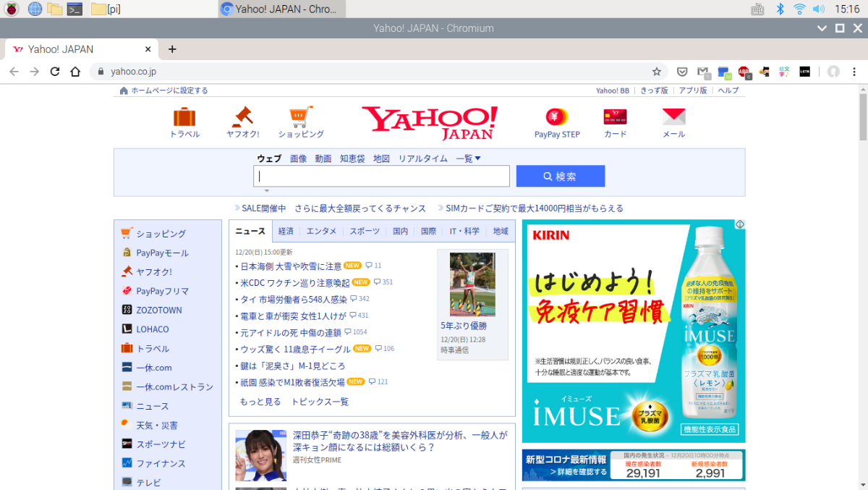Expand the 一覧 search category dropdown
The width and height of the screenshot is (868, 490).
468,159
